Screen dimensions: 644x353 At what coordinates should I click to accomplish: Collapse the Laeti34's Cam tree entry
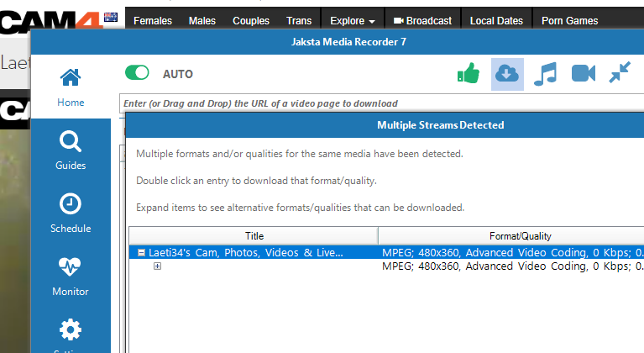coord(141,253)
